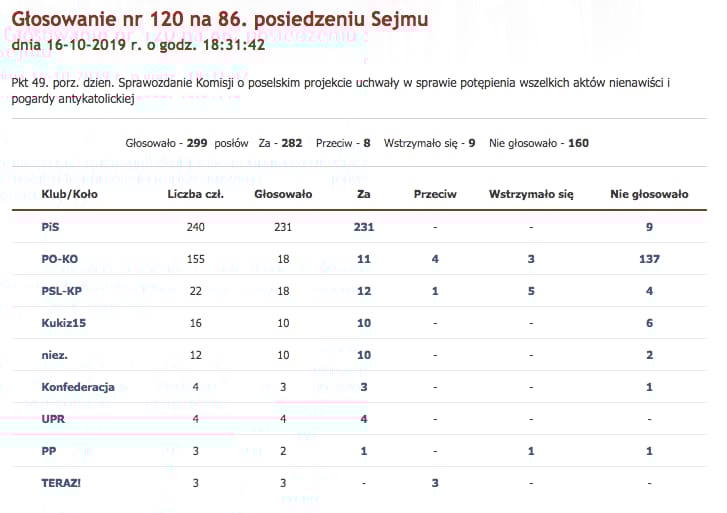Click summary Przeciw - 8

(x=343, y=143)
